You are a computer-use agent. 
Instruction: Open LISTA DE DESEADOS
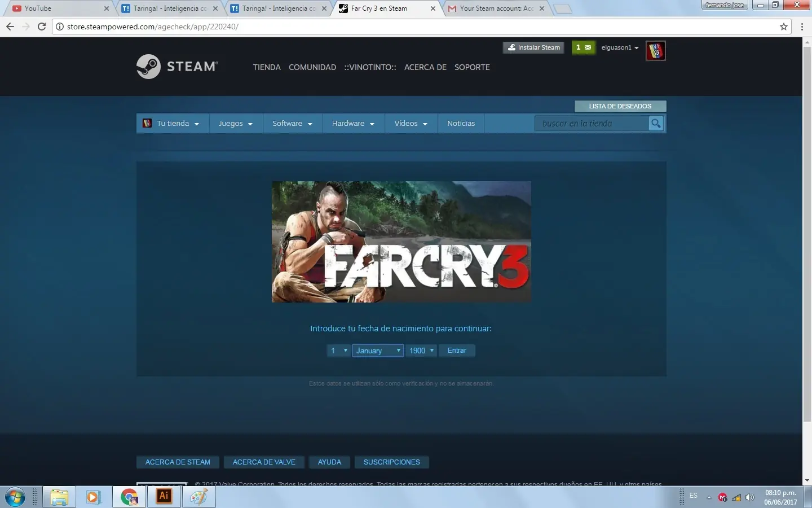coord(620,106)
